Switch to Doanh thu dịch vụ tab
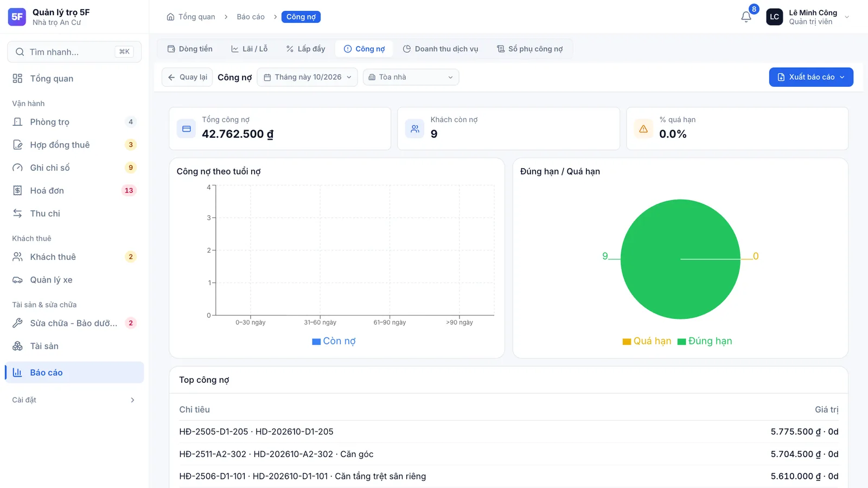Viewport: 868px width, 488px height. pos(441,49)
